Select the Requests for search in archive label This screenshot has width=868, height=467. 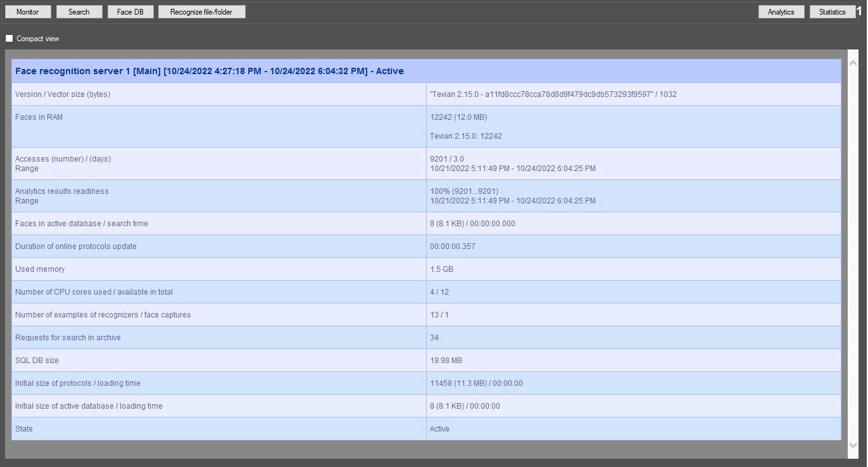68,338
